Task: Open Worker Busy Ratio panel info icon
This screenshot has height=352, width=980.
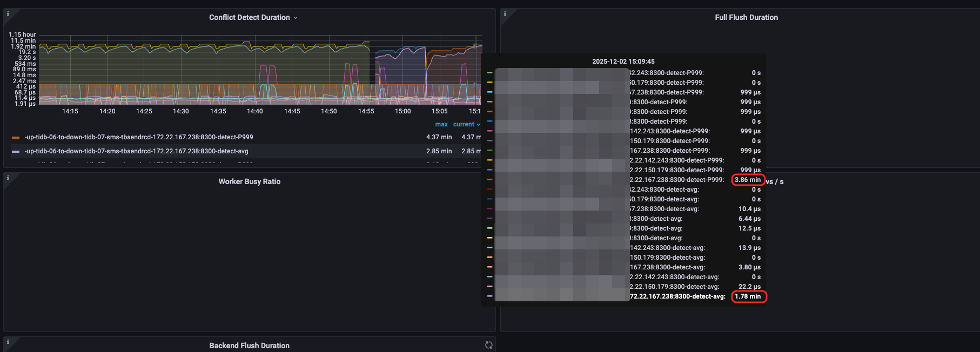Action: (8, 178)
